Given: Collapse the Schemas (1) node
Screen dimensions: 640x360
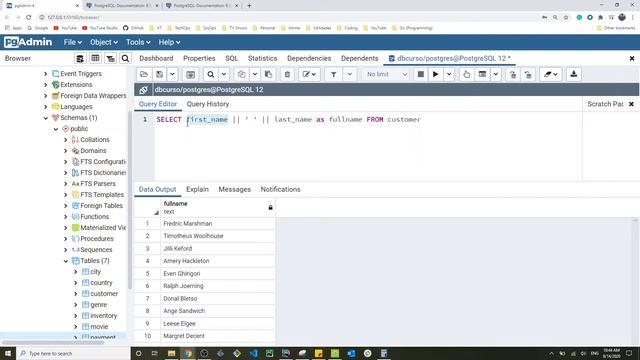Looking at the screenshot, I should pos(46,118).
